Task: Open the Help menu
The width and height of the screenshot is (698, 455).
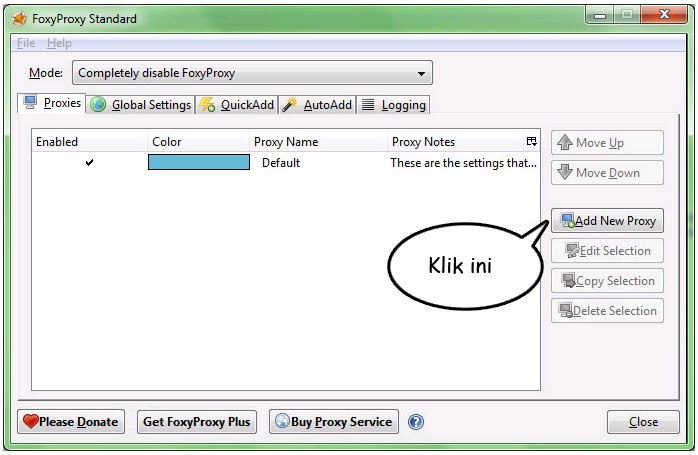Action: pyautogui.click(x=59, y=43)
